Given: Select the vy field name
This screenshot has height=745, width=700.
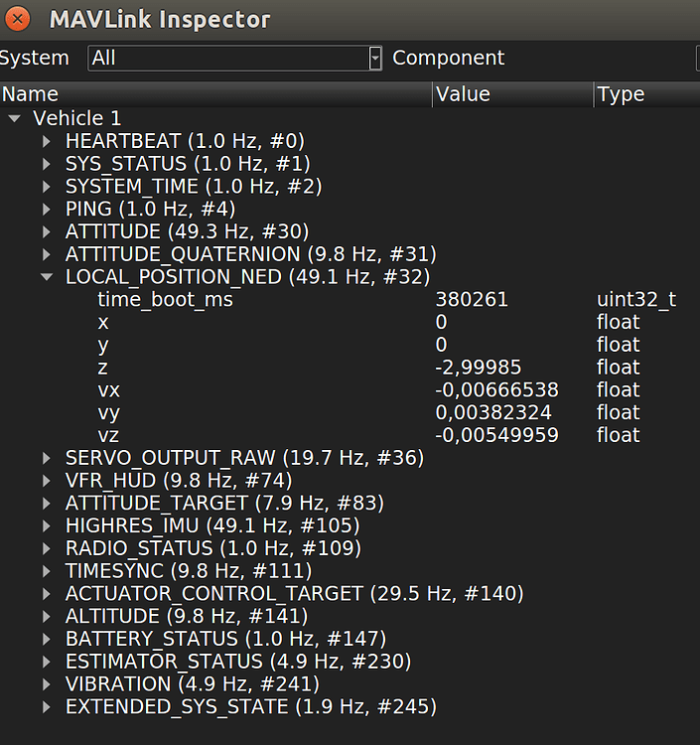Looking at the screenshot, I should [x=109, y=413].
